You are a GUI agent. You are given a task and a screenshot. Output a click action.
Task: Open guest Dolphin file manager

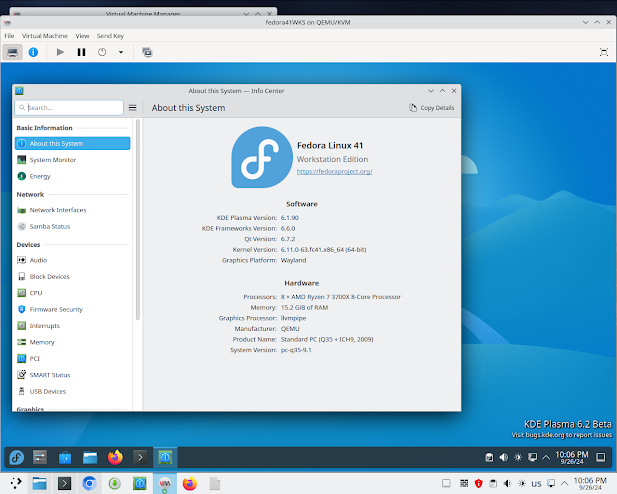[90, 457]
